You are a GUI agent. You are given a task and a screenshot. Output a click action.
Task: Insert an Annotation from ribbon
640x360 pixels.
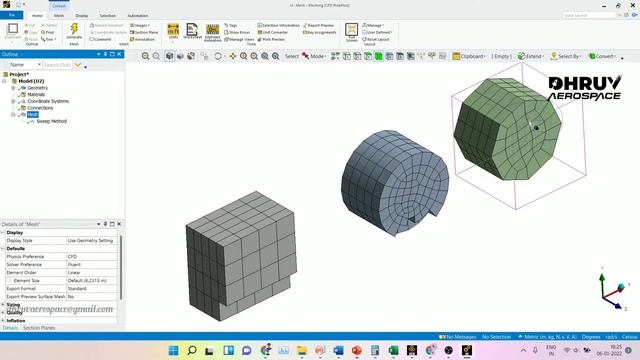(x=142, y=39)
